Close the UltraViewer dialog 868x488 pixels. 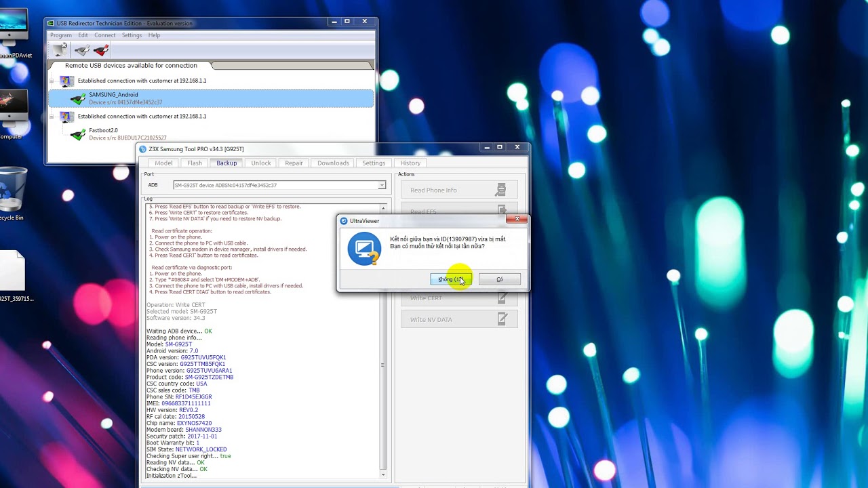517,219
